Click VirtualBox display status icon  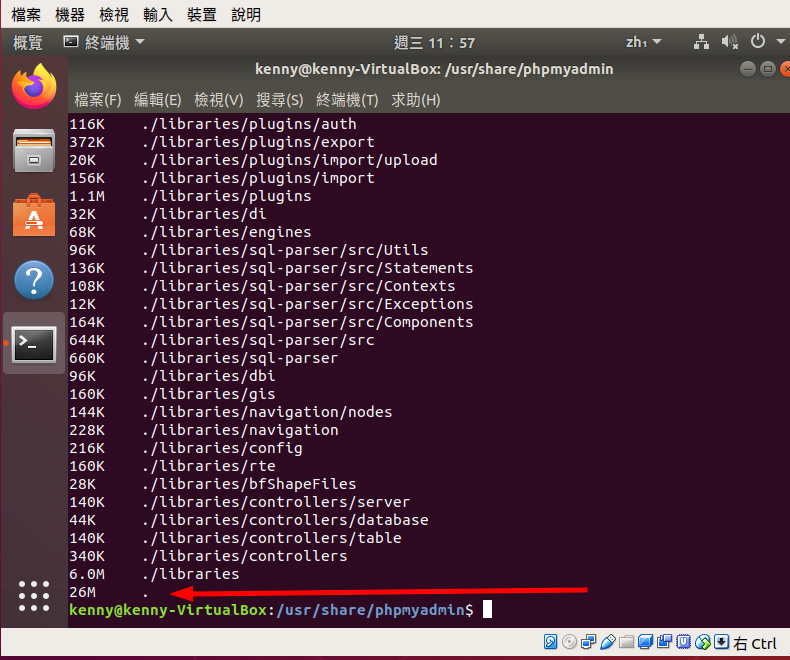[x=645, y=642]
